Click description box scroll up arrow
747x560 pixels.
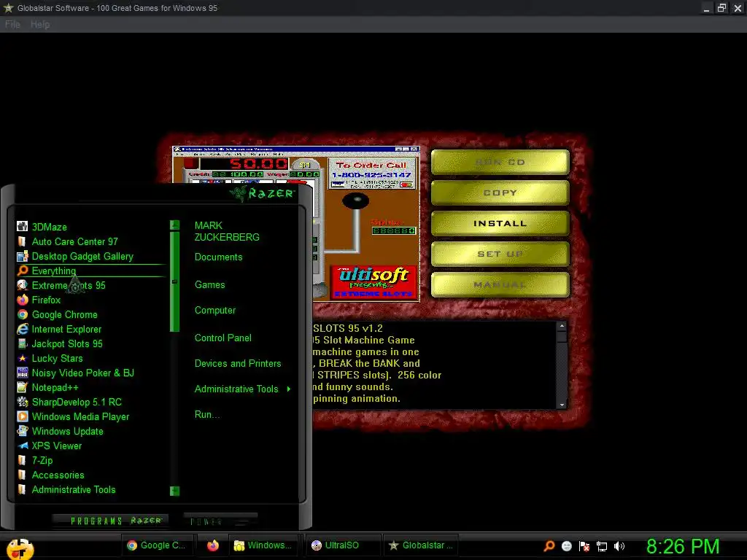(562, 326)
